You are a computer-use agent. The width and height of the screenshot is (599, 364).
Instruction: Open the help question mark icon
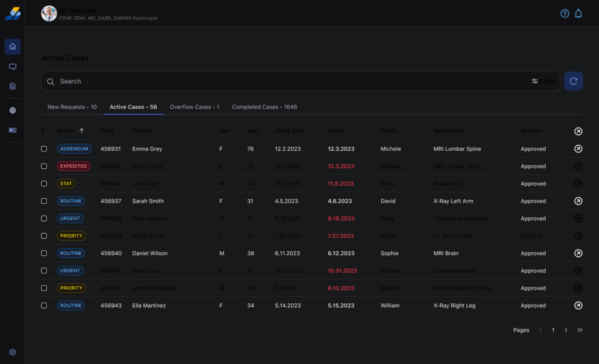(x=564, y=13)
